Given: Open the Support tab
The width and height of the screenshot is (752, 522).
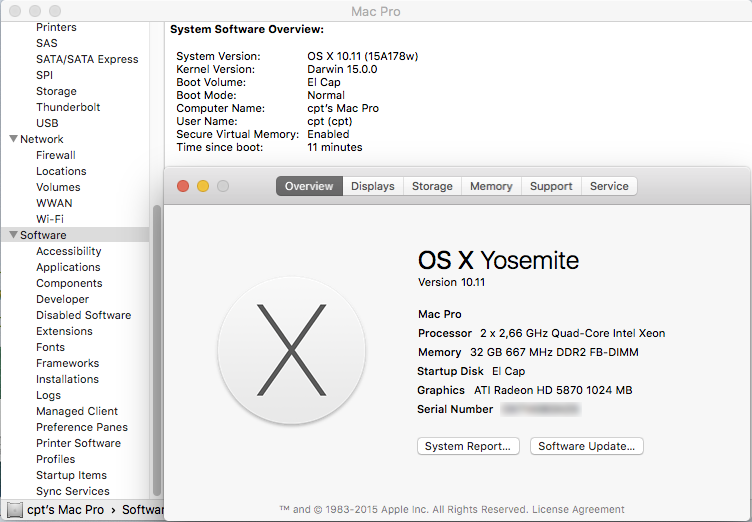Looking at the screenshot, I should click(x=551, y=186).
